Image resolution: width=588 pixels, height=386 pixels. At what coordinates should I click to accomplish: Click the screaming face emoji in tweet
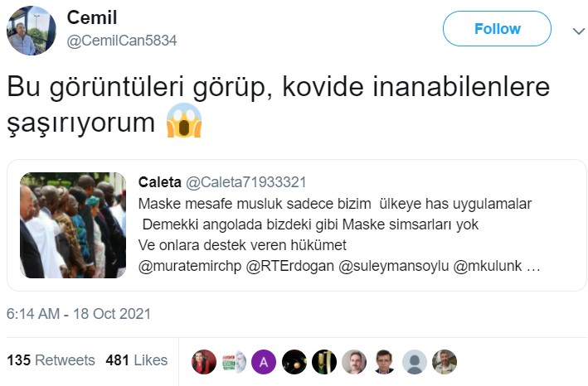[184, 121]
